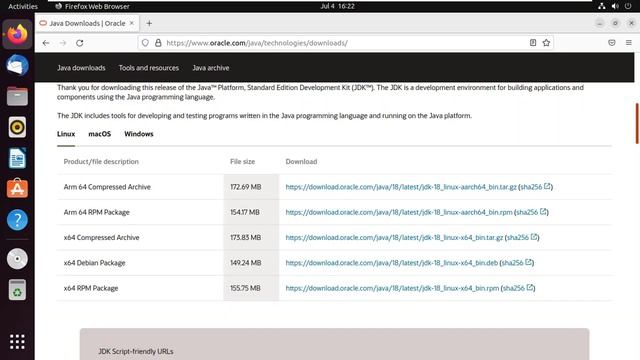This screenshot has height=360, width=640.
Task: Open volume icon in top bar
Action: pyautogui.click(x=615, y=6)
